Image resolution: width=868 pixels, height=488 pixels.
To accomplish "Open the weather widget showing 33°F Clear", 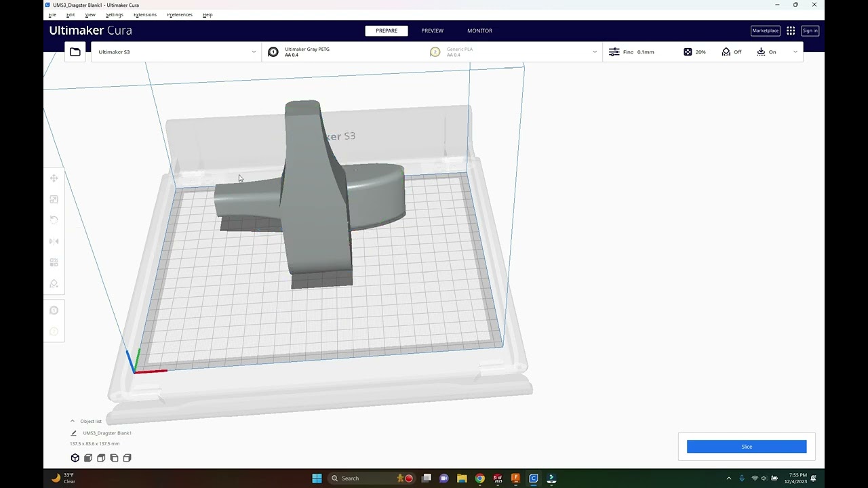I will coord(63,479).
